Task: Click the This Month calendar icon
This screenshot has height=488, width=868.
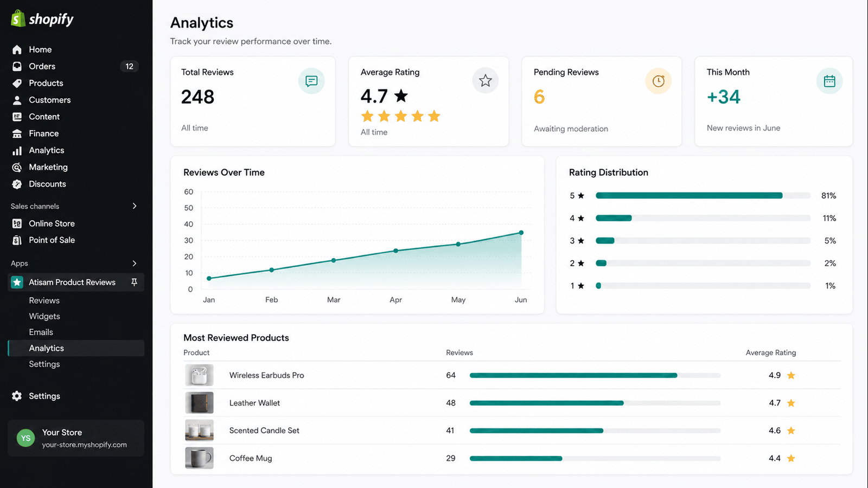Action: coord(829,81)
